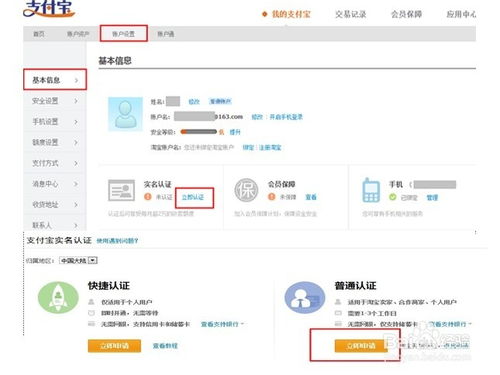Viewport: 500px width, 375px height.
Task: Click 使用遇到问题? help link
Action: (x=117, y=241)
